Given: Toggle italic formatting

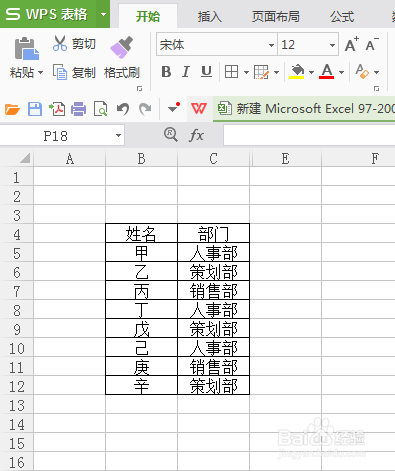Looking at the screenshot, I should tap(186, 72).
